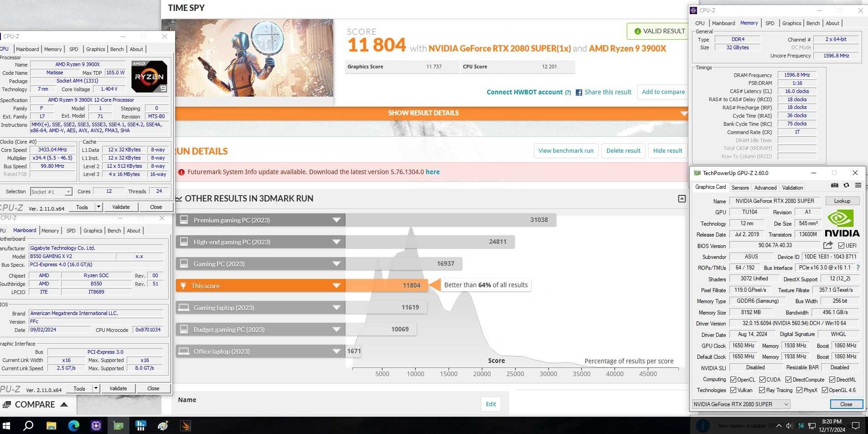Open Bench tab in the top-left CPU-Z window
Image resolution: width=868 pixels, height=434 pixels.
pos(117,49)
